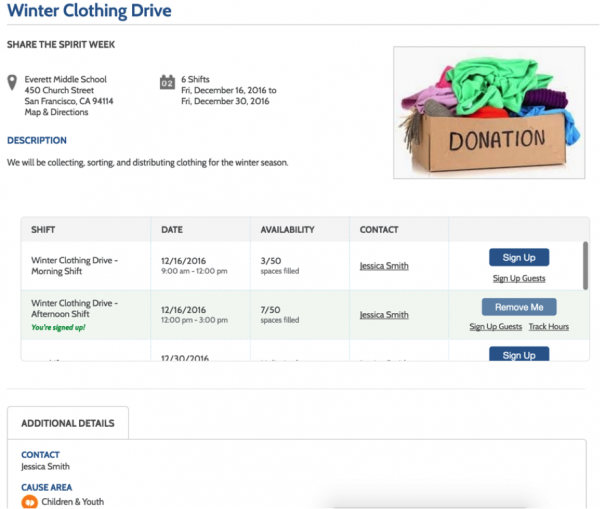The width and height of the screenshot is (600, 509).
Task: Open Jessica Smith contact in Afternoon Shift row
Action: click(x=384, y=315)
